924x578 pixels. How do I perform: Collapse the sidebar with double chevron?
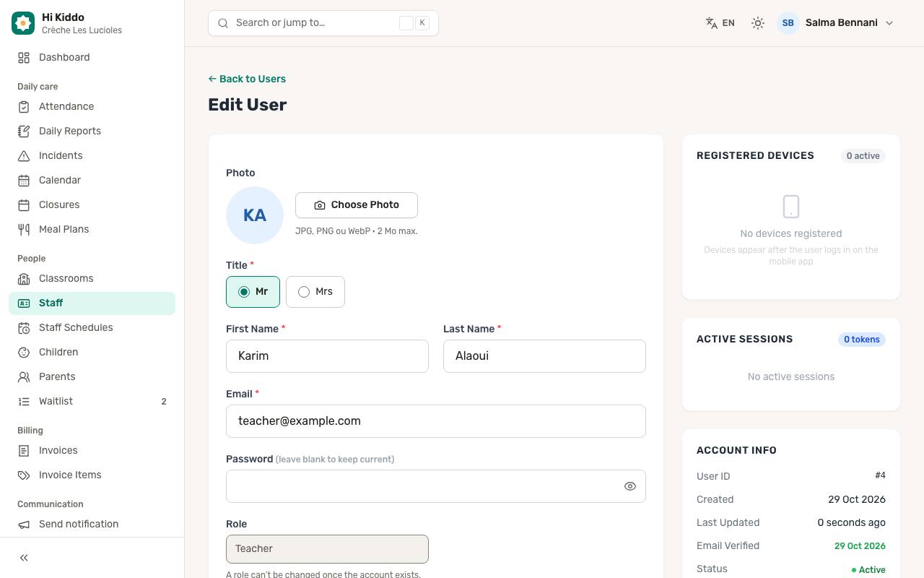coord(24,558)
